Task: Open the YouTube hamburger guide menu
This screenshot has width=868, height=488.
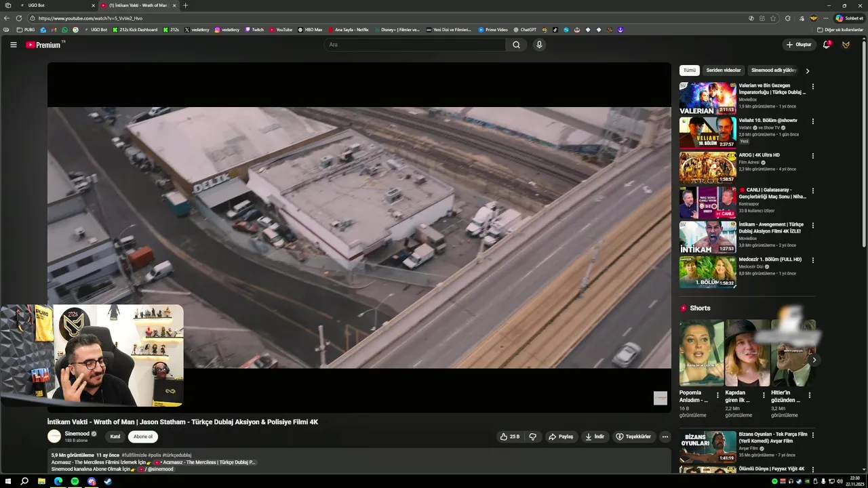Action: click(13, 45)
